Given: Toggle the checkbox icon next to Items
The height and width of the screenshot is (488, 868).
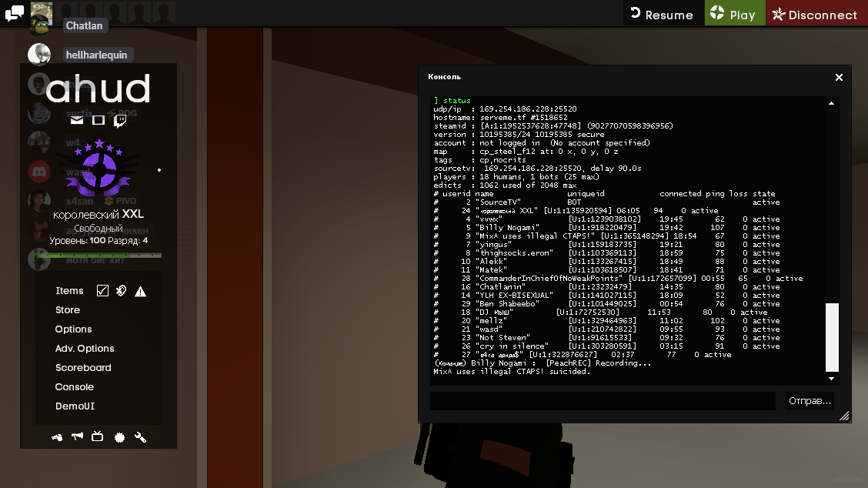Looking at the screenshot, I should (x=102, y=291).
